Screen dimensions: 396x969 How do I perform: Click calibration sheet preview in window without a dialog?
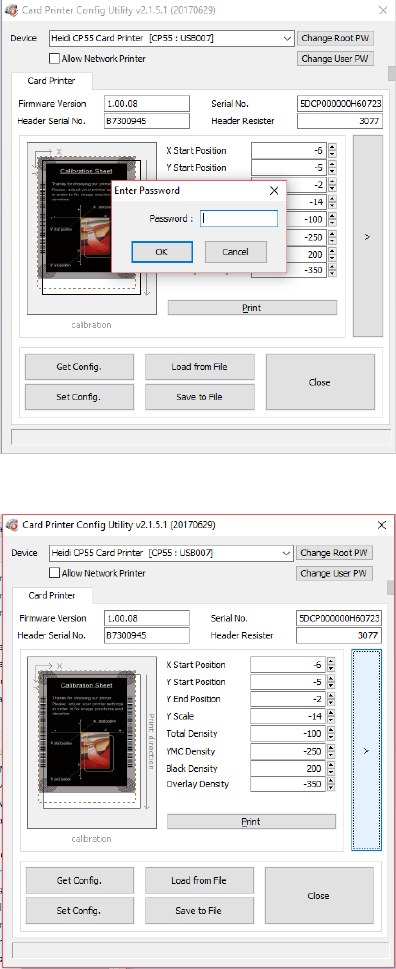[91, 743]
